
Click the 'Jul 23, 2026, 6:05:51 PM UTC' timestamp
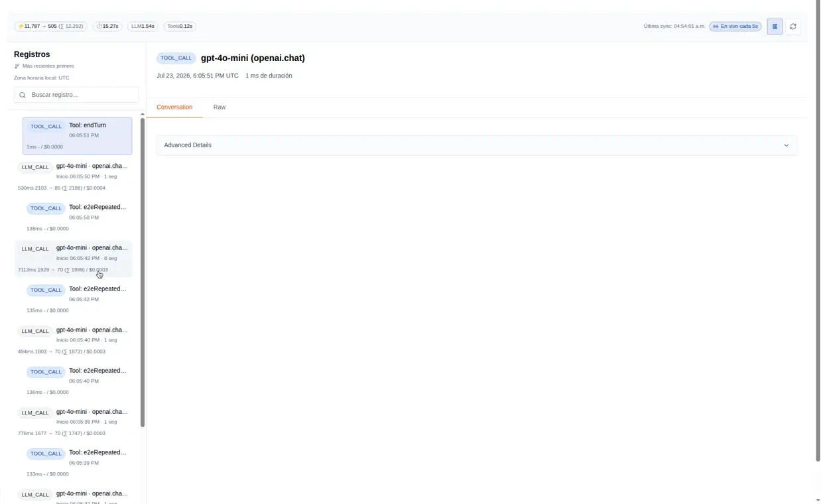coord(198,76)
